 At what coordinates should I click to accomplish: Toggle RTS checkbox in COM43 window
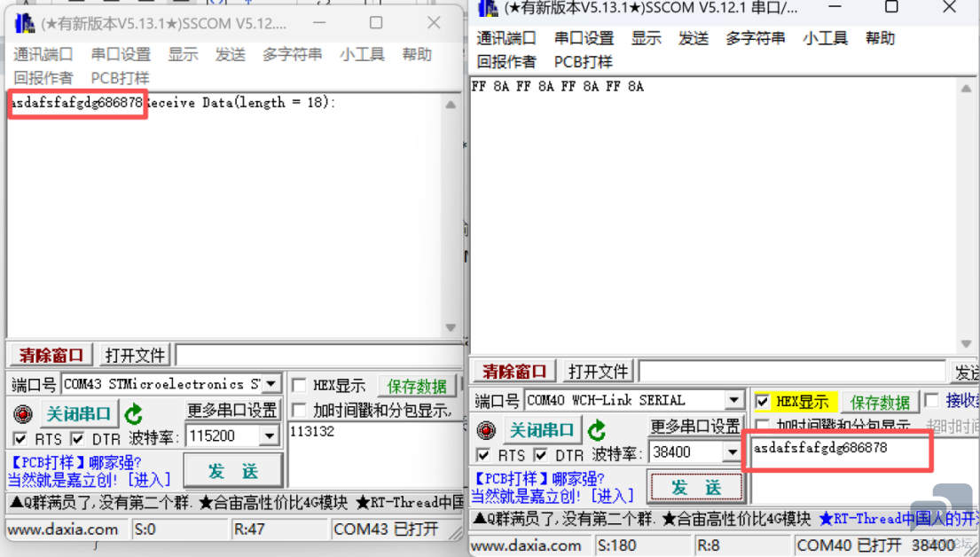[x=20, y=438]
